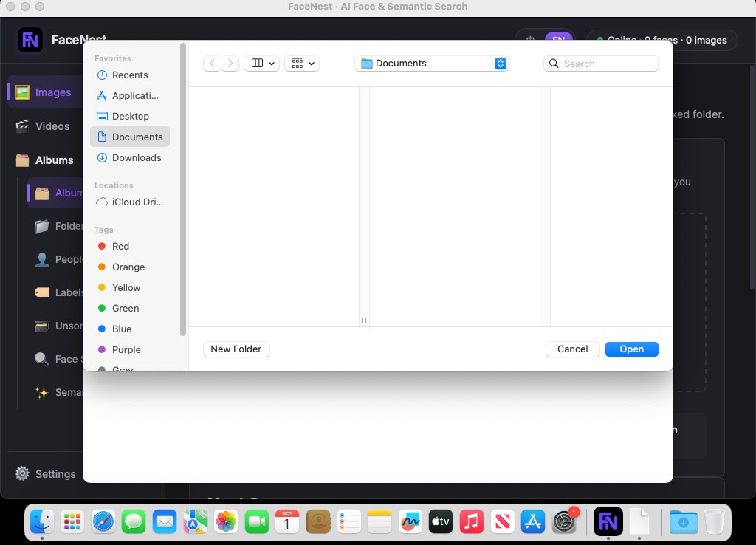Image resolution: width=756 pixels, height=545 pixels.
Task: Select iCloud Drive location
Action: click(130, 202)
